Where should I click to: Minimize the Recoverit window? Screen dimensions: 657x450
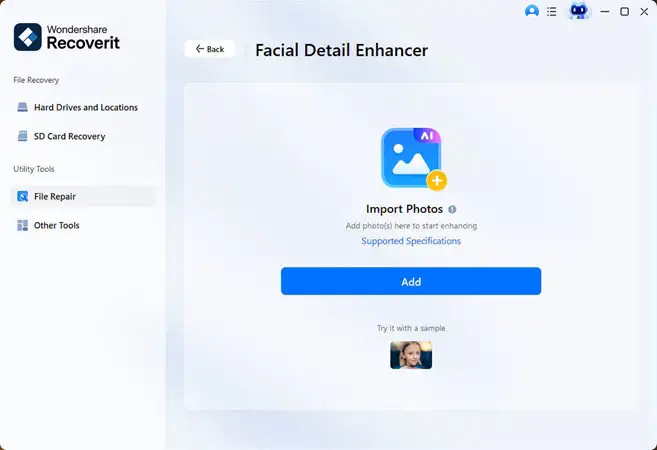click(x=605, y=12)
